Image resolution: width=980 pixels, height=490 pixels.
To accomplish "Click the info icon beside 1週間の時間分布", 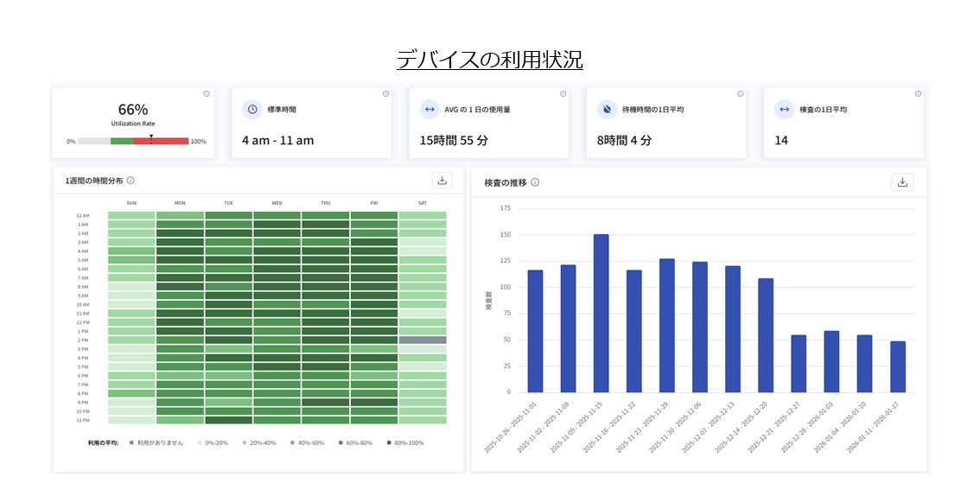I will [x=130, y=181].
